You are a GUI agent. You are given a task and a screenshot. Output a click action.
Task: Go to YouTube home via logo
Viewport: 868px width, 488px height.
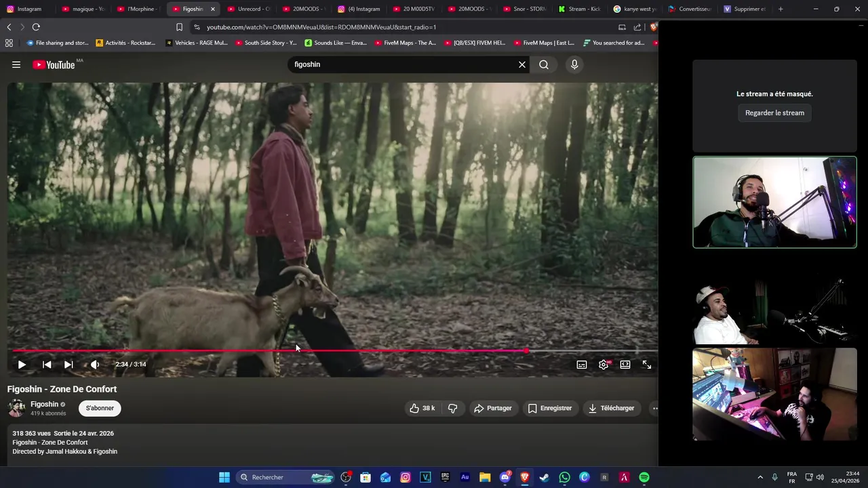click(x=54, y=65)
